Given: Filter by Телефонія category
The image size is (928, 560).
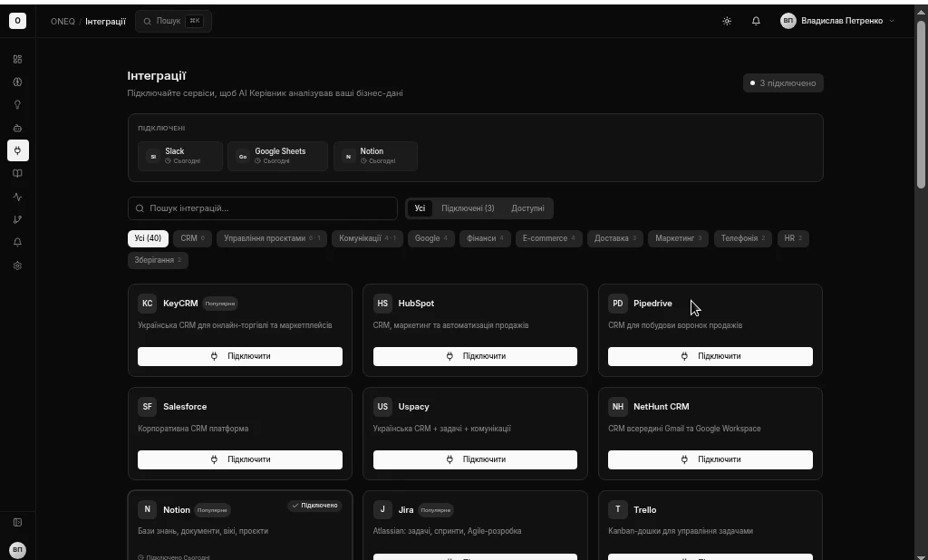Looking at the screenshot, I should (x=743, y=238).
